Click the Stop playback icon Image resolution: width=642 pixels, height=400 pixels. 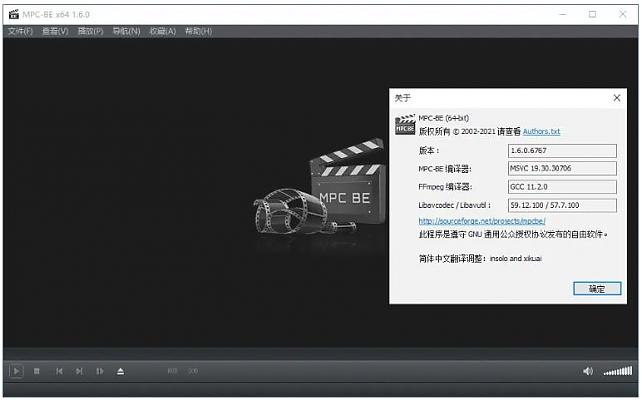(x=37, y=371)
